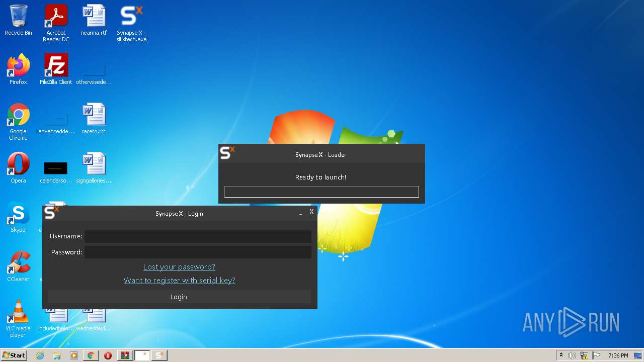Launch Google Chrome desktop shortcut

[18, 122]
